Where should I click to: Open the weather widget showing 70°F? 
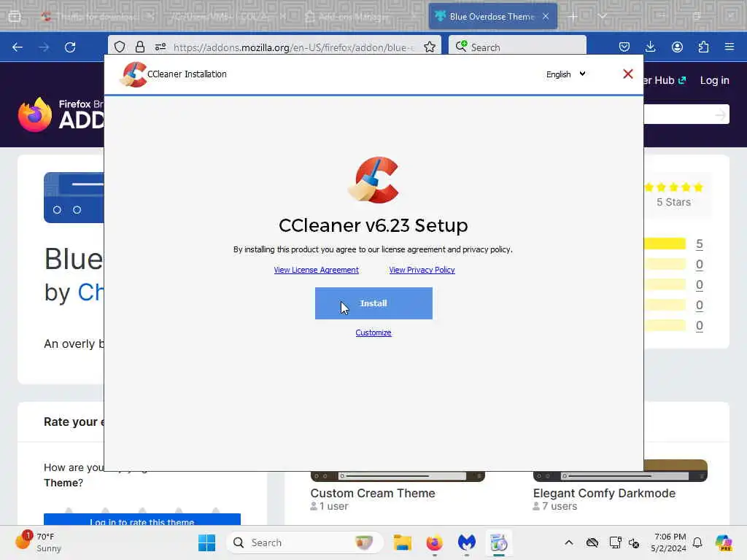(39, 542)
